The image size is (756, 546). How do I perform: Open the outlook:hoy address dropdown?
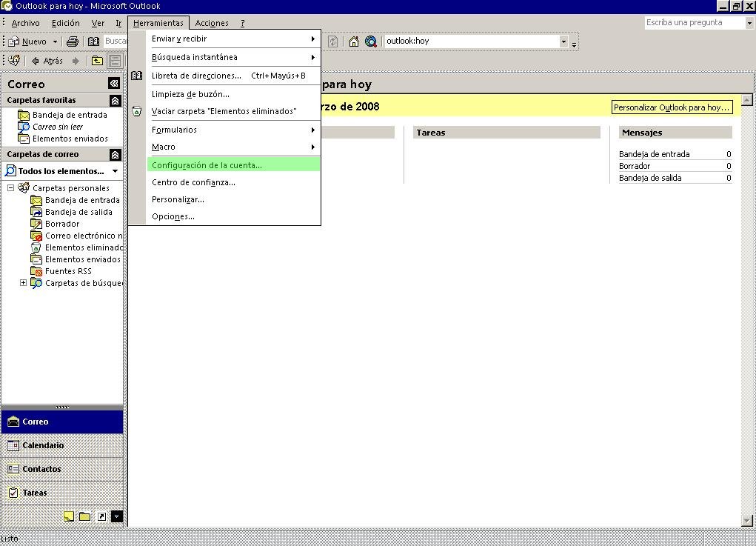pyautogui.click(x=563, y=41)
